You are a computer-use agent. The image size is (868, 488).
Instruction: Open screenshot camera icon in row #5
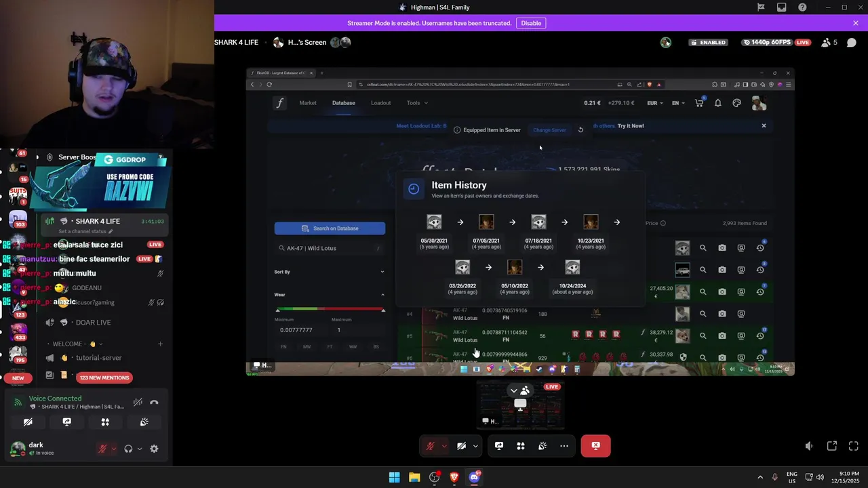click(x=722, y=335)
